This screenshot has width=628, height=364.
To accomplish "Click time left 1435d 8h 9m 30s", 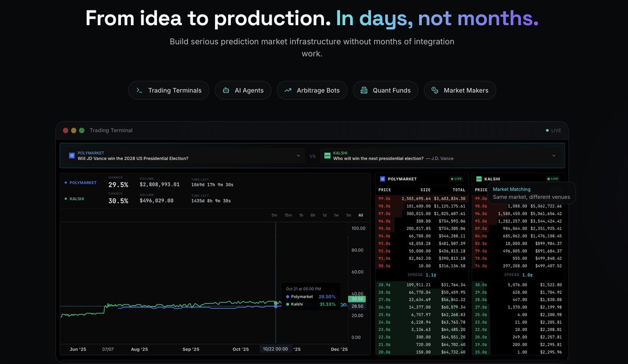I will tap(211, 201).
